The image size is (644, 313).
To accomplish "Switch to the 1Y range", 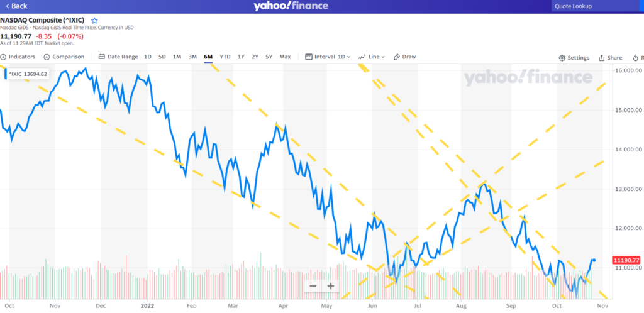I will click(241, 57).
